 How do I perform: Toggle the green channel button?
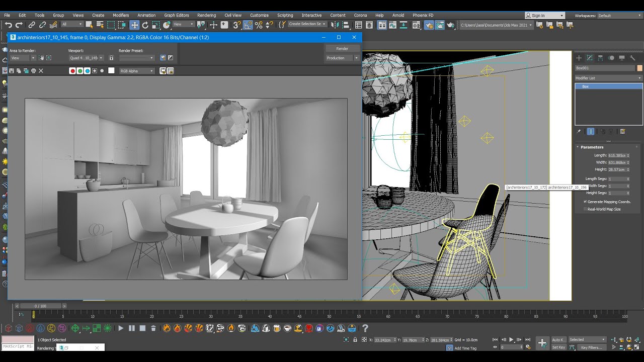pos(80,71)
